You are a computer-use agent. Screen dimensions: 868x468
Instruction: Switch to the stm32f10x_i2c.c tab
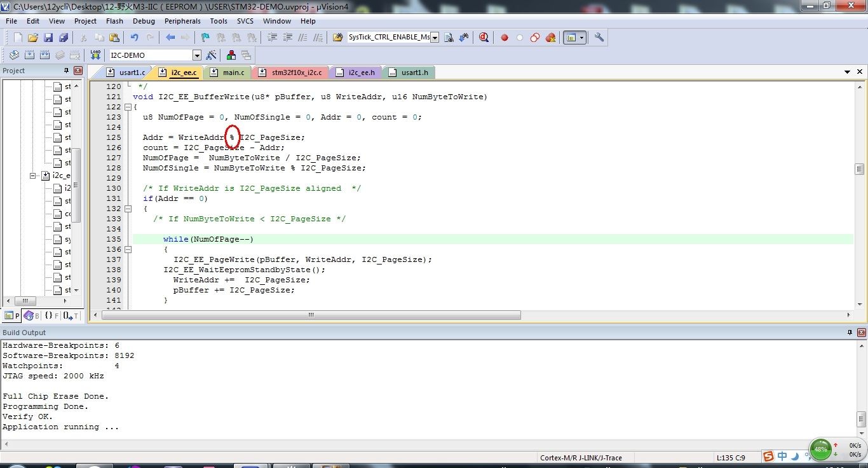tap(296, 72)
